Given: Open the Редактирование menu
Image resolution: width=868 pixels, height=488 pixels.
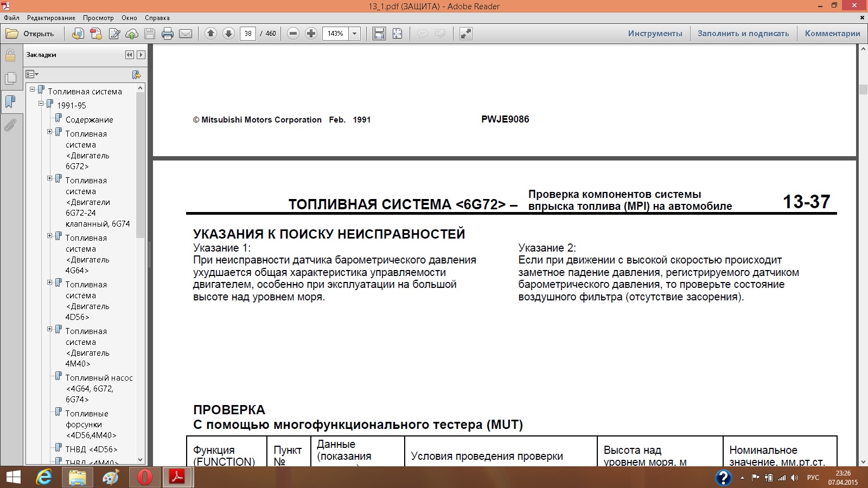Looking at the screenshot, I should point(51,18).
